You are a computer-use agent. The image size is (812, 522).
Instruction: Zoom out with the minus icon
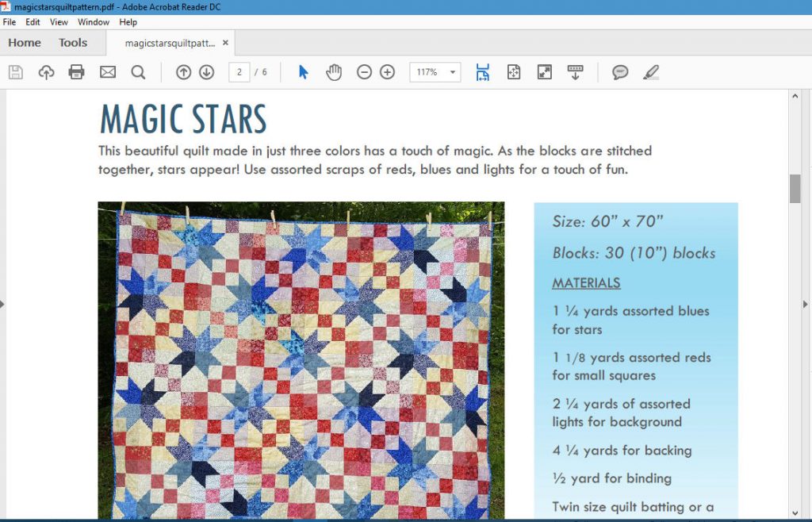(x=364, y=71)
